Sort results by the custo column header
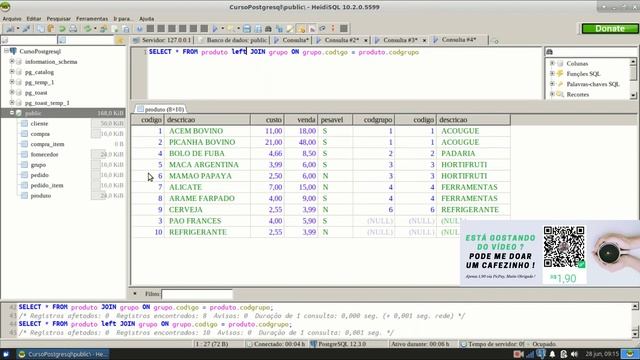Viewport: 640px width, 360px height. tap(267, 120)
